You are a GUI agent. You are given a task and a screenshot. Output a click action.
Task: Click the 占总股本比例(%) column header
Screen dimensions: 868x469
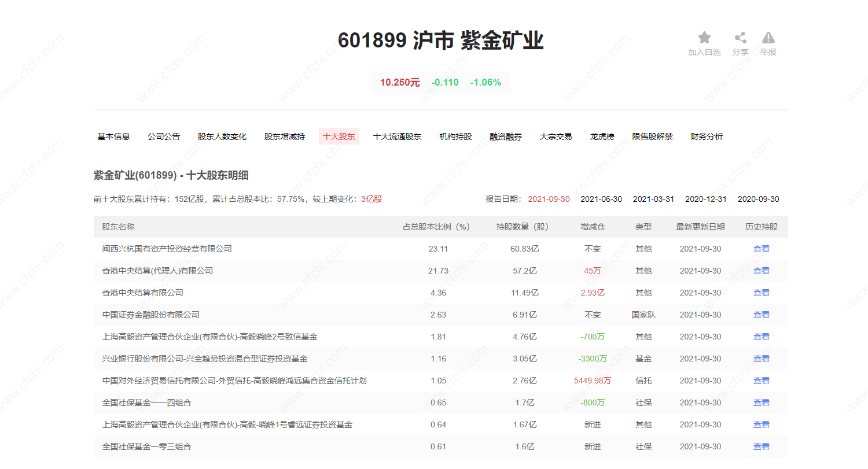tap(439, 227)
